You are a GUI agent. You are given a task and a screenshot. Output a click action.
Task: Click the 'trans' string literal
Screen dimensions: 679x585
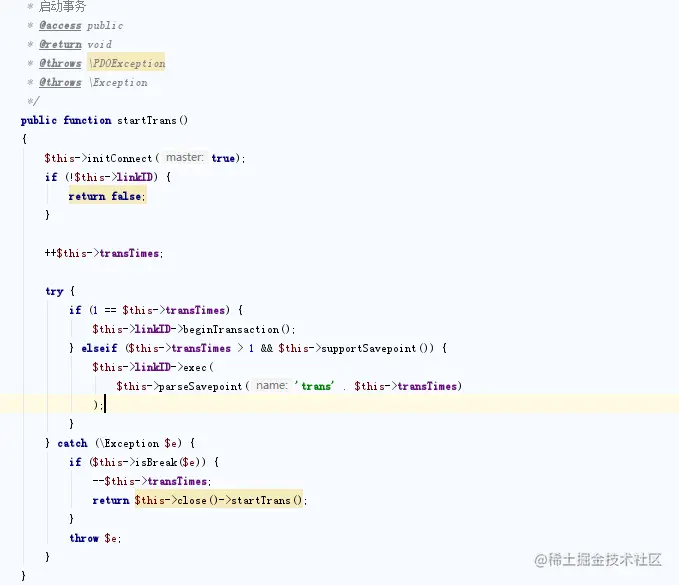click(x=315, y=386)
